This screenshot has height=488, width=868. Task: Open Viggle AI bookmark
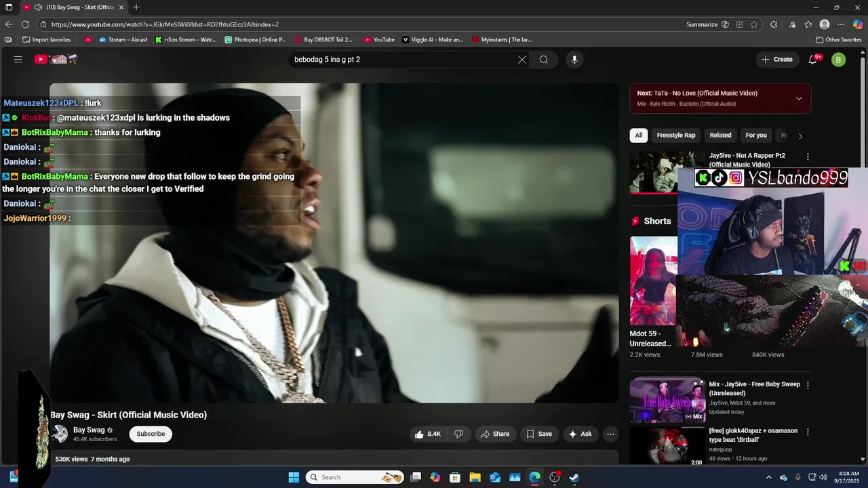tap(433, 40)
